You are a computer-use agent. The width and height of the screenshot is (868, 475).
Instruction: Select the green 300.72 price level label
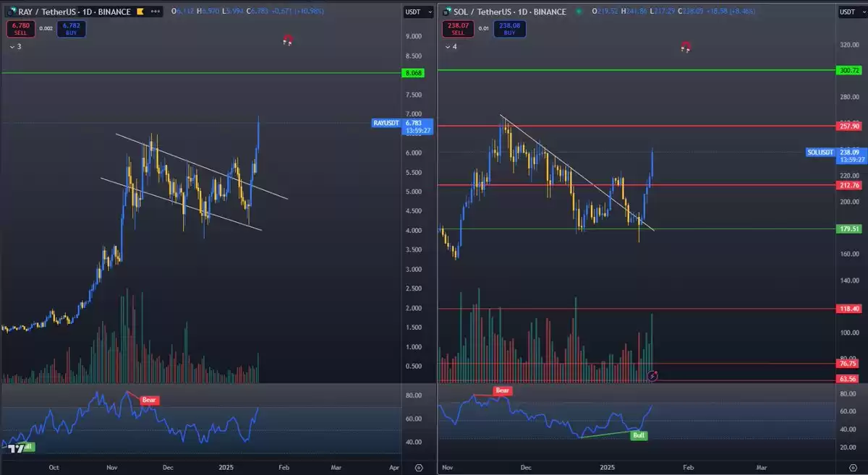[x=850, y=70]
